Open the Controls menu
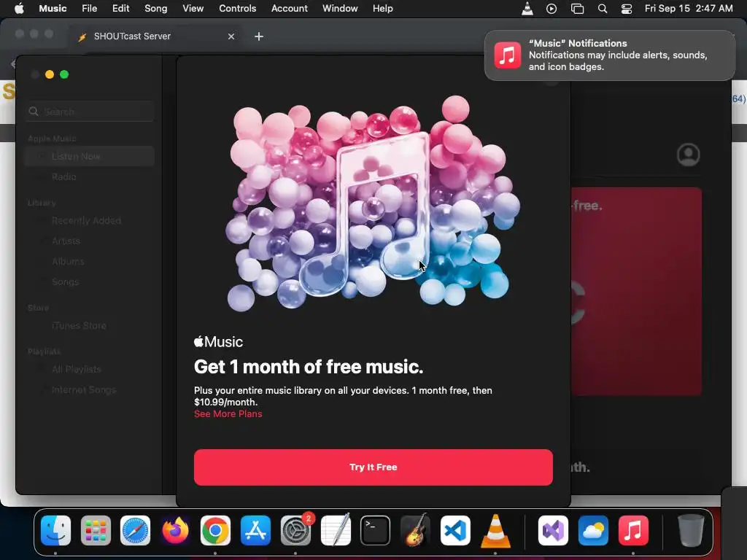 coord(237,8)
